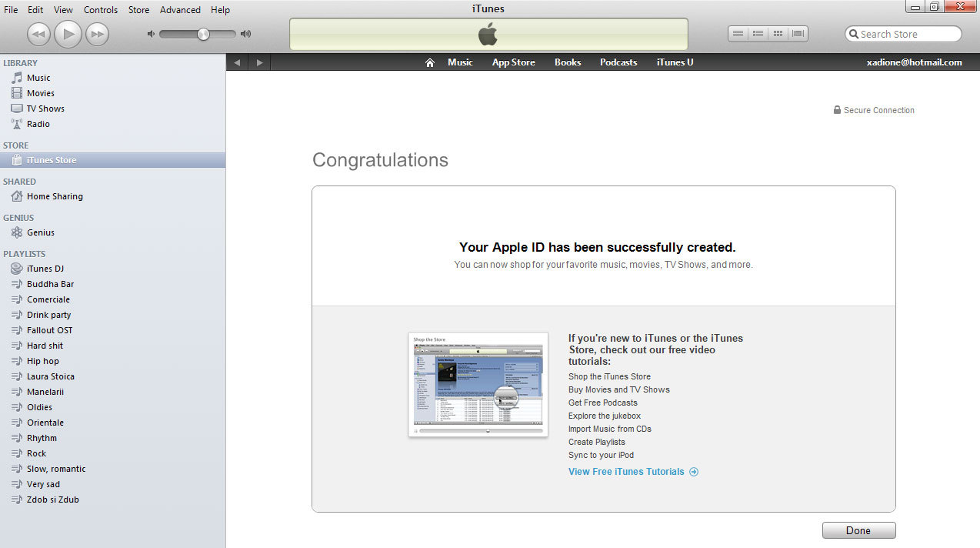Open the Buy Movies and TV Shows tutorial
Screen dimensions: 980x548
[x=619, y=389]
